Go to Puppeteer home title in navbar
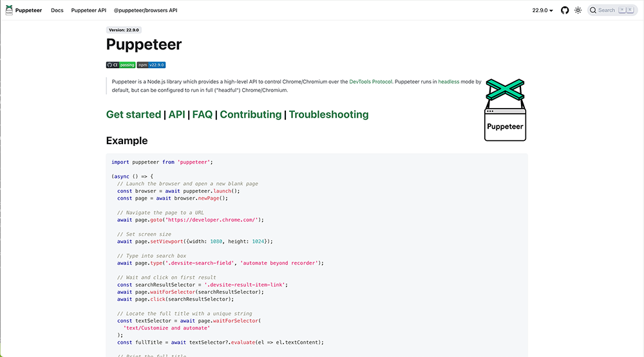 28,10
